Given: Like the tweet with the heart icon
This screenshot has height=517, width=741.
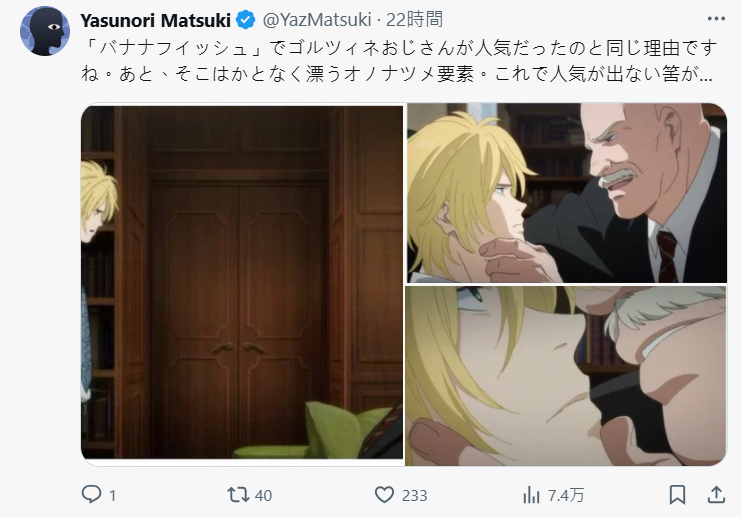Looking at the screenshot, I should point(384,495).
